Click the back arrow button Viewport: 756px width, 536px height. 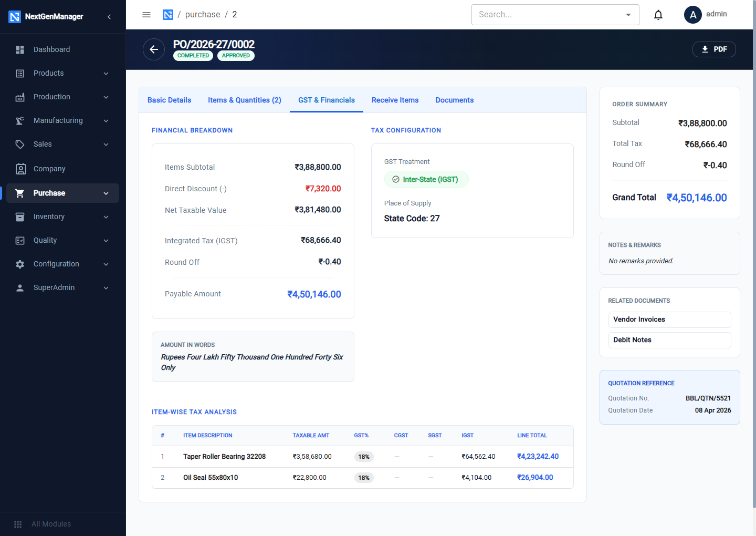tap(154, 49)
